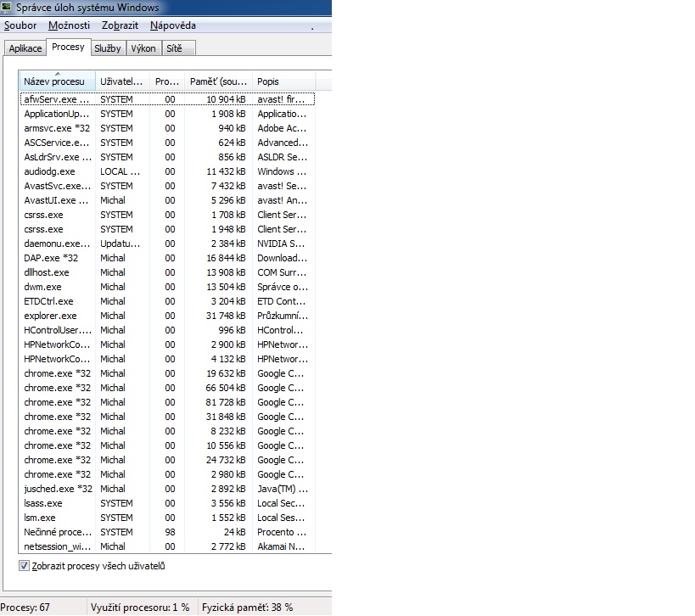695x616 pixels.
Task: Select the Procesy tab
Action: coord(68,47)
